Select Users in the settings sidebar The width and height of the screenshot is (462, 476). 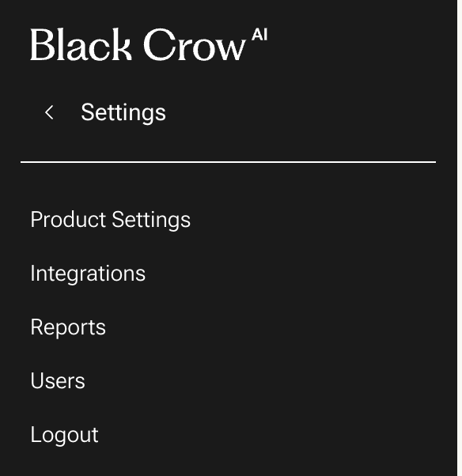click(58, 380)
